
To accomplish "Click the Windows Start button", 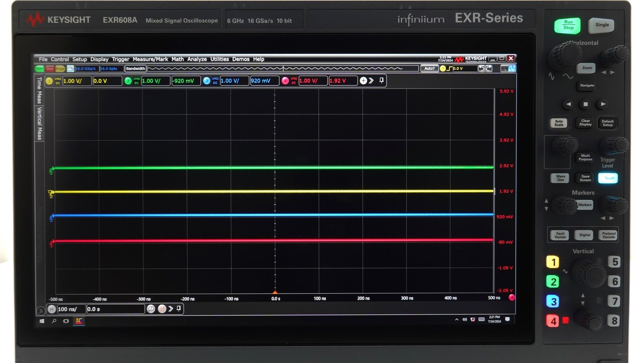I will [x=42, y=321].
